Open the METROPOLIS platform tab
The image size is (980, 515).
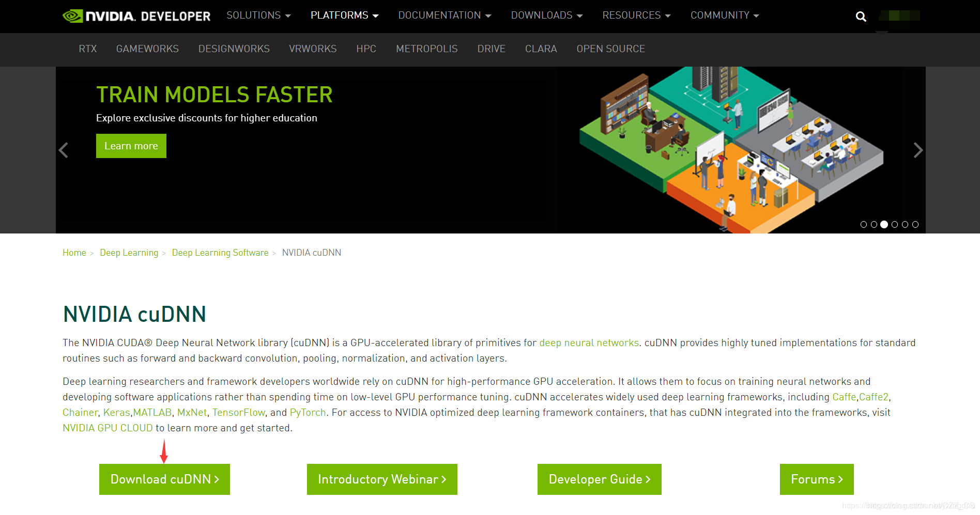pyautogui.click(x=427, y=49)
